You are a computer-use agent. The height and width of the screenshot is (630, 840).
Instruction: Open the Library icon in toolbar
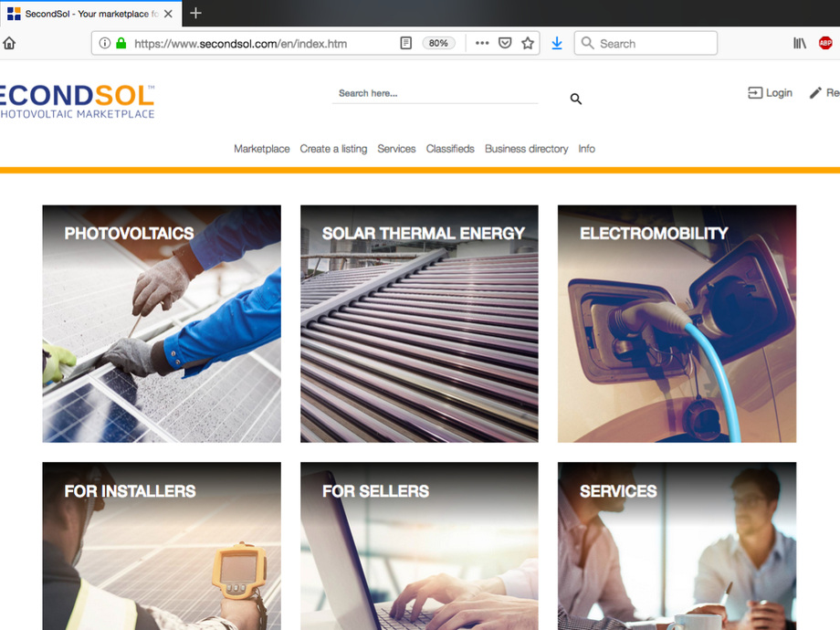pos(800,43)
